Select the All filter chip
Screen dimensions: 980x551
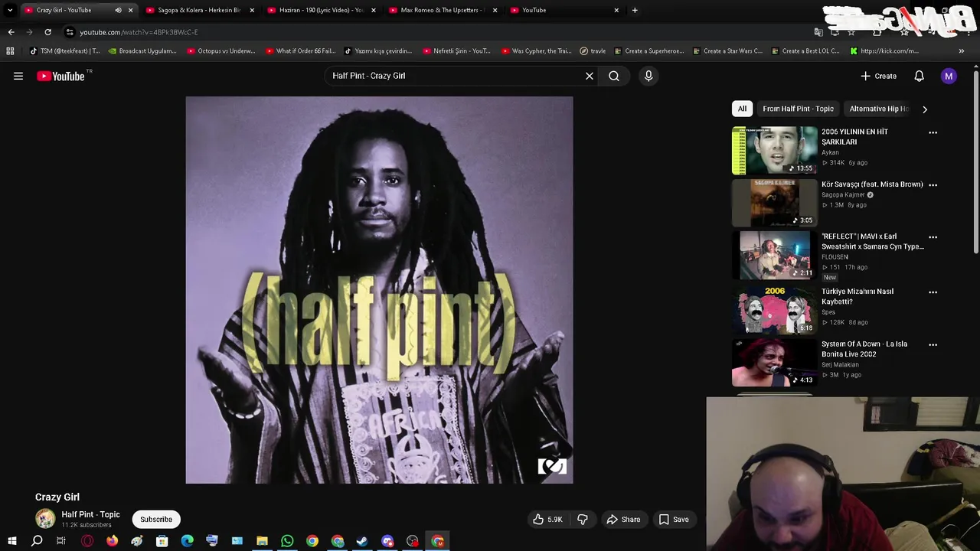click(x=742, y=109)
